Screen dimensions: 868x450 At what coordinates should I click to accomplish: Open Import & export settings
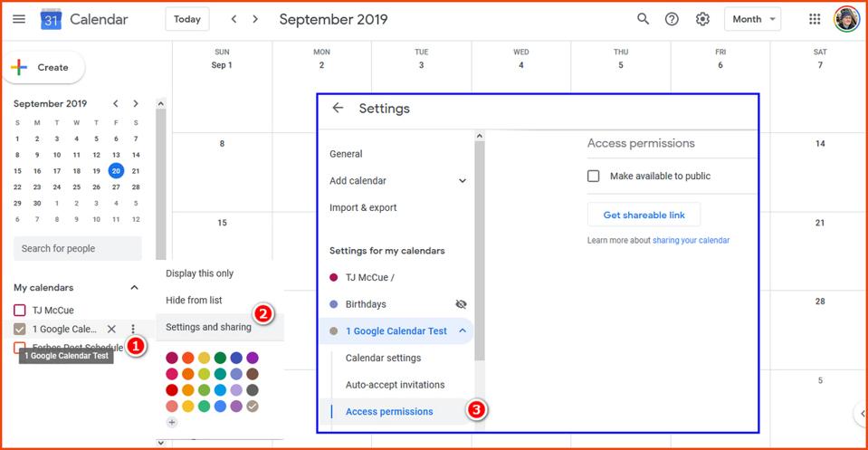coord(363,207)
